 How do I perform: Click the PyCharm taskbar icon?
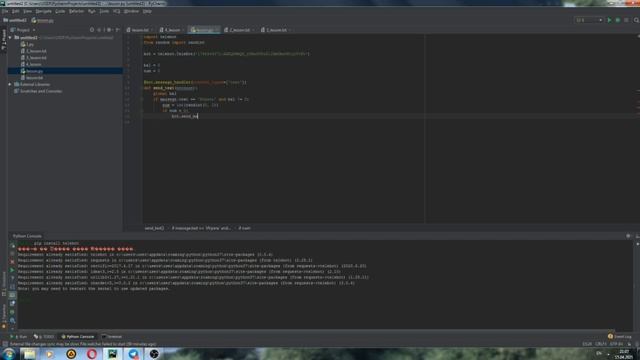pos(113,354)
